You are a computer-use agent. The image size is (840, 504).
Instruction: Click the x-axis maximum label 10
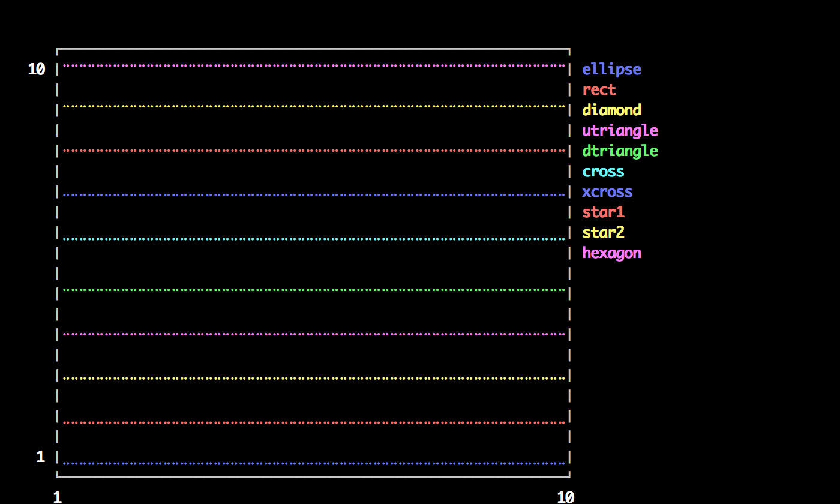[x=565, y=497]
